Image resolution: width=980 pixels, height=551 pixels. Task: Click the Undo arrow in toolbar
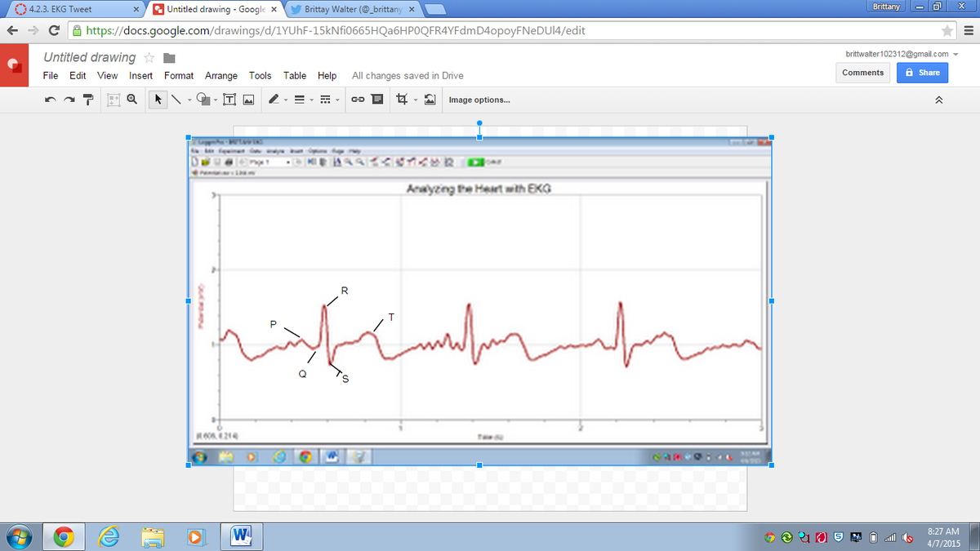51,100
